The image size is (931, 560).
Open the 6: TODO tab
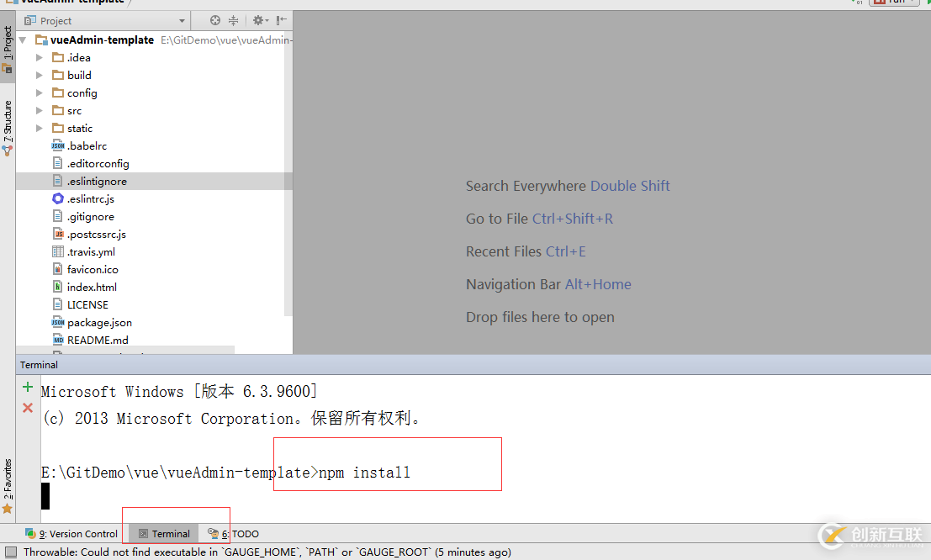click(x=233, y=534)
